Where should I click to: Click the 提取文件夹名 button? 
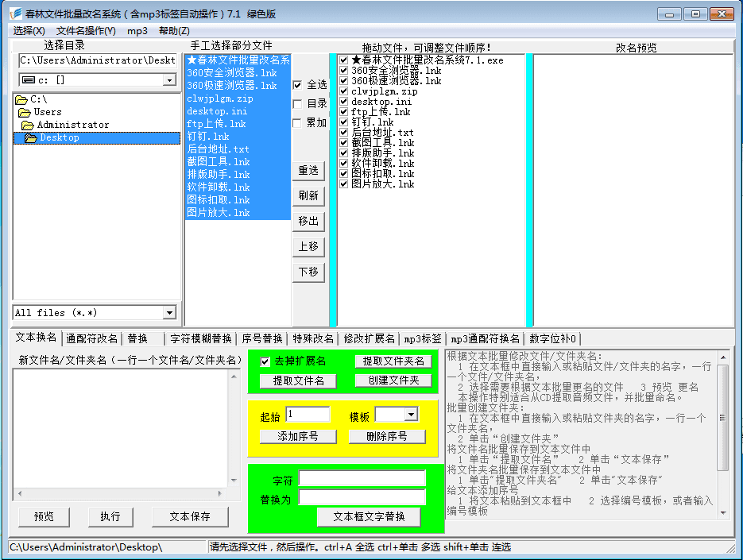tap(393, 361)
